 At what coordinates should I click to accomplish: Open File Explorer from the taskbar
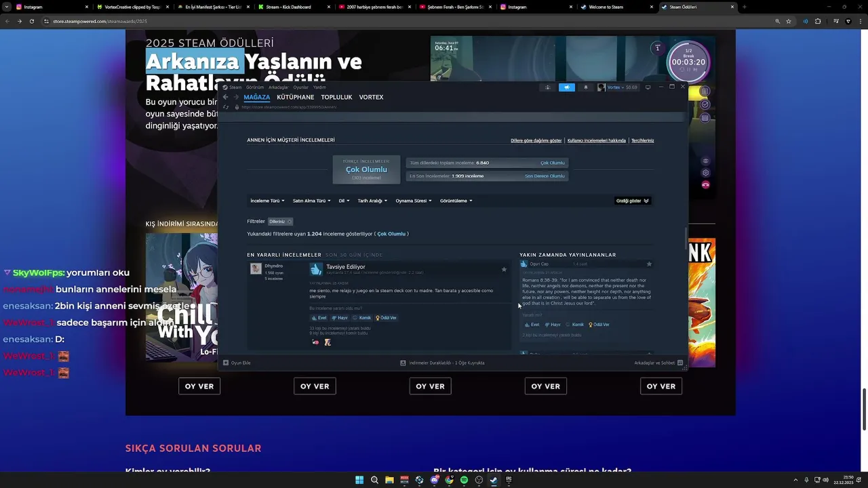(389, 480)
